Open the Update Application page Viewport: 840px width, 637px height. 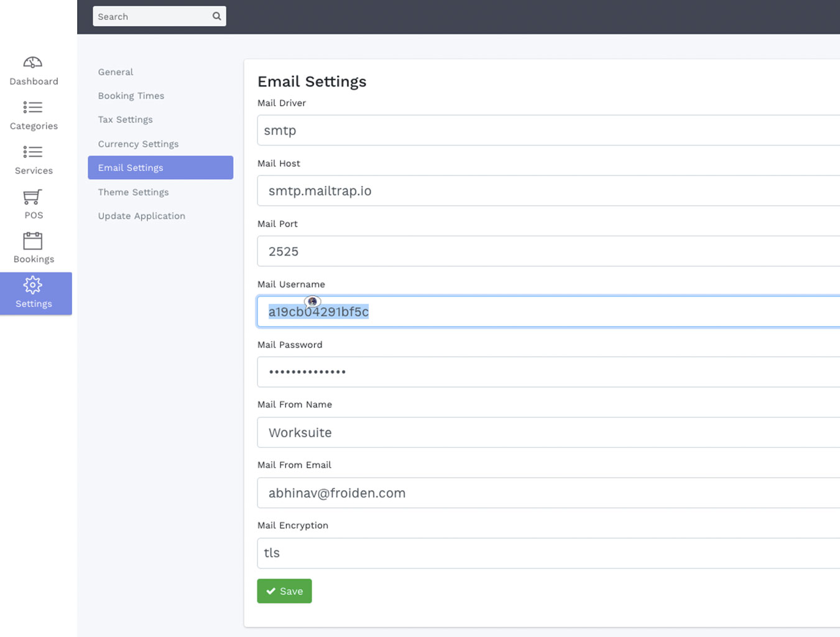point(142,216)
